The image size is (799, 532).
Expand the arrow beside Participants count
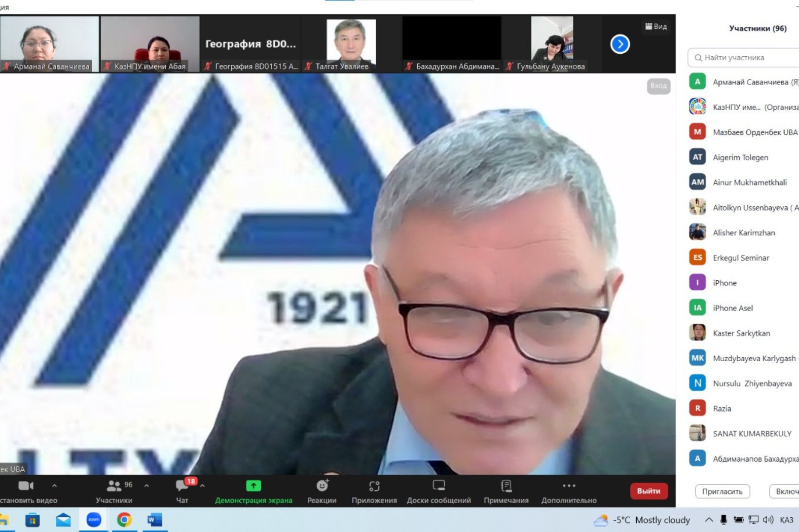(x=147, y=485)
